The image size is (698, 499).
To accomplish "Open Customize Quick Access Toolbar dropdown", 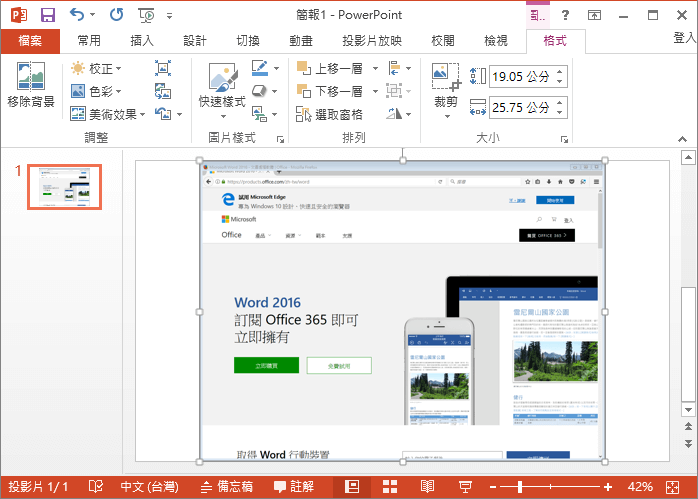I will point(169,16).
